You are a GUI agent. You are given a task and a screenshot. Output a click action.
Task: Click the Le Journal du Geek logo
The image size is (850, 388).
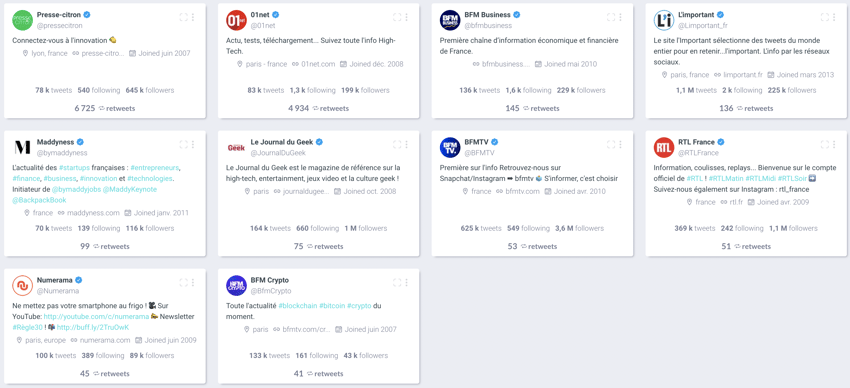pos(236,147)
